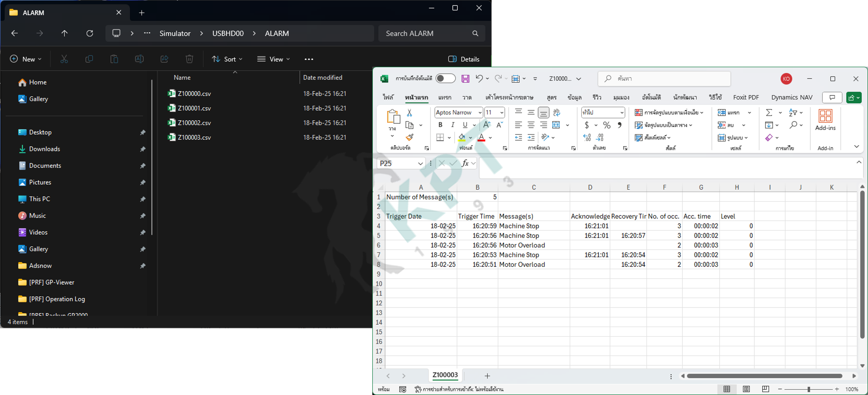This screenshot has width=868, height=395.
Task: Click the Format Painter brush in Excel
Action: pyautogui.click(x=409, y=137)
